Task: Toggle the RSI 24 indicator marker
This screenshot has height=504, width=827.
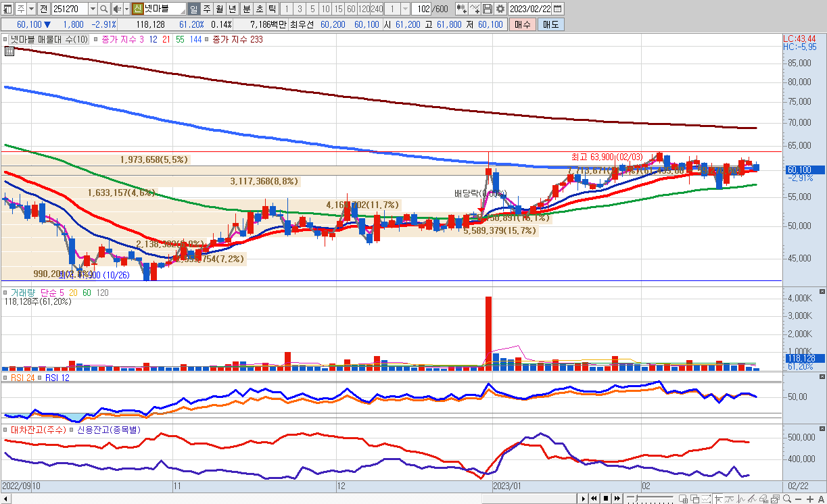Action: (x=5, y=378)
